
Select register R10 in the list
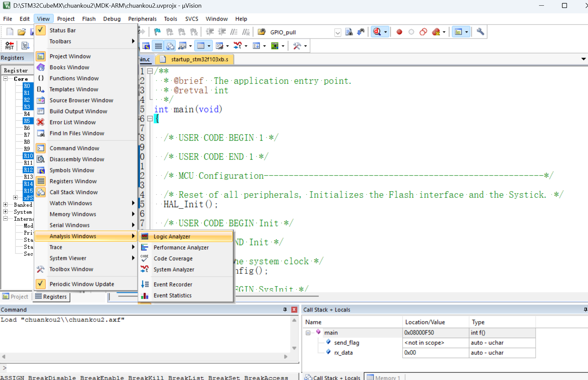[28, 156]
